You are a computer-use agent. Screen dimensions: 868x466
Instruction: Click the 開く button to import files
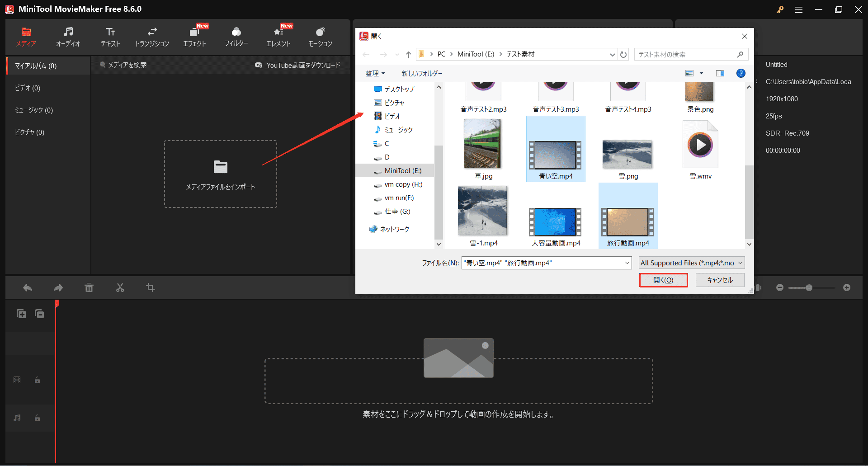pos(663,280)
